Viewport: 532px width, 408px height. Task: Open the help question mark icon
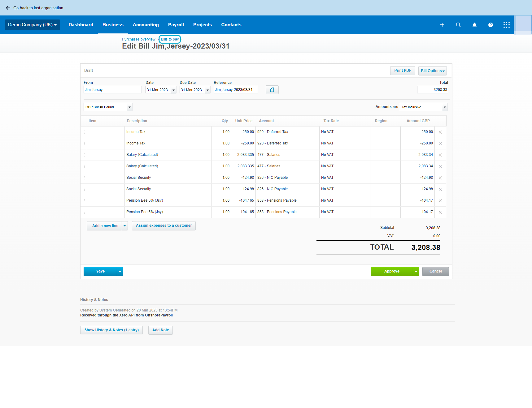tap(491, 25)
